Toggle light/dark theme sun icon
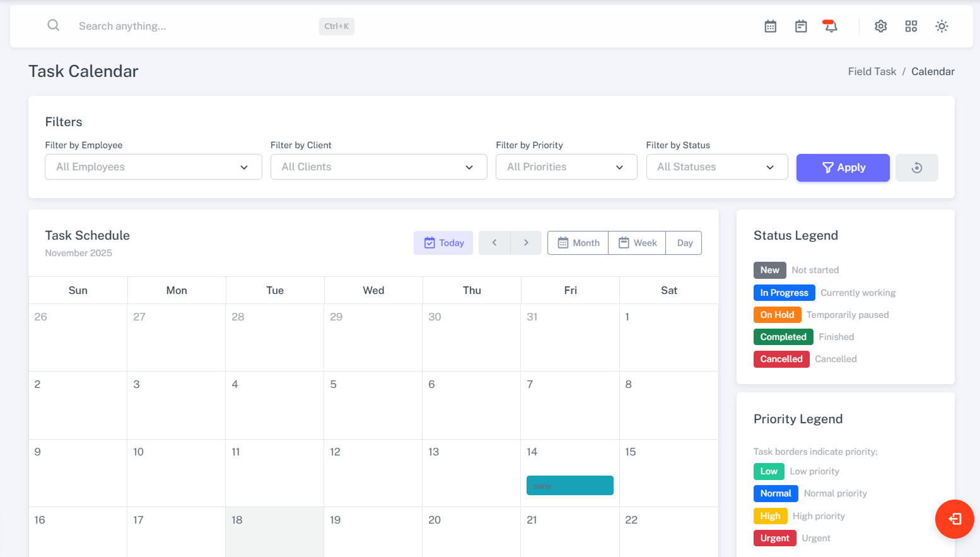 tap(941, 26)
